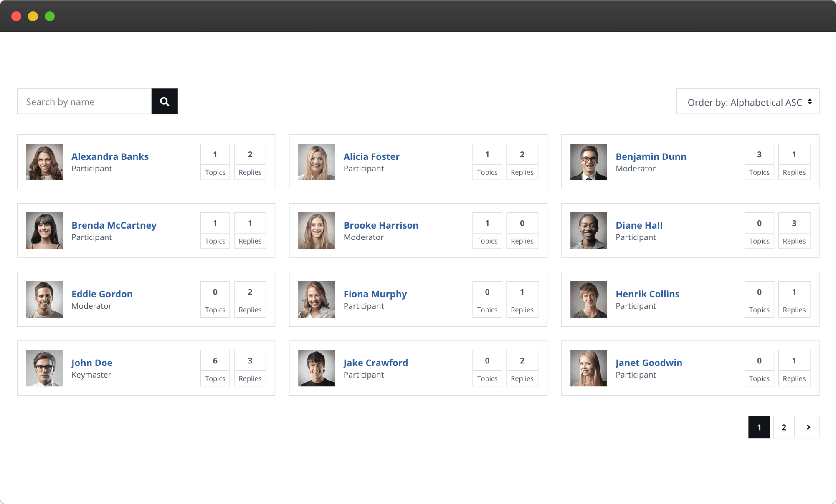Click Benjamin Dunn's 1 Replies counter

click(x=794, y=162)
